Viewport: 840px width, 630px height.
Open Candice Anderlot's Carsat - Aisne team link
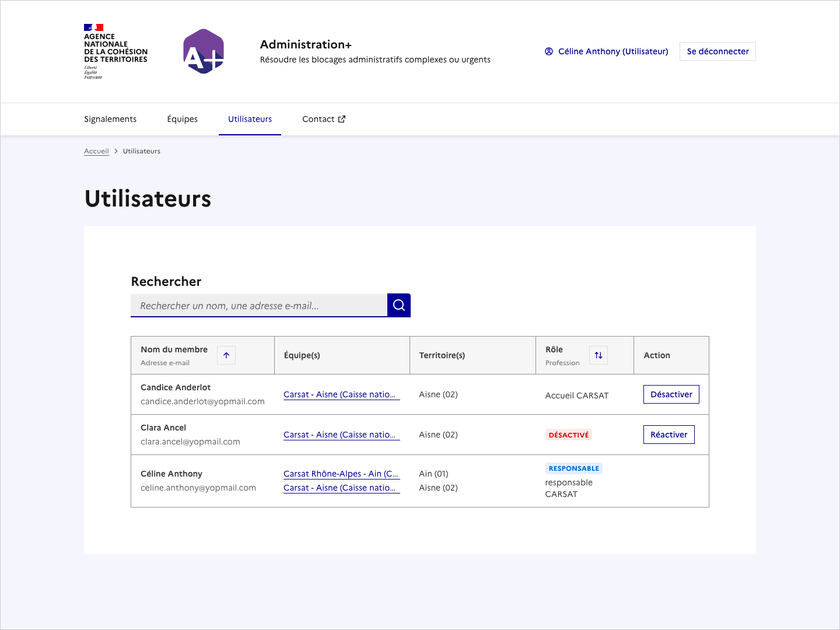pyautogui.click(x=341, y=394)
